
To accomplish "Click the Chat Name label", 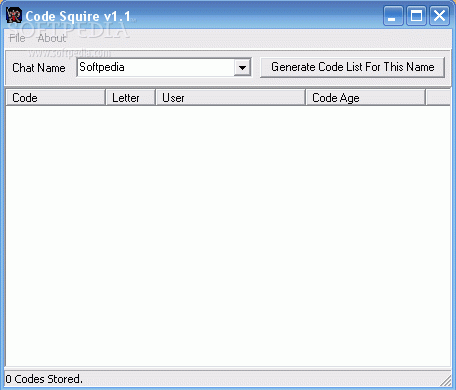I will pos(39,68).
